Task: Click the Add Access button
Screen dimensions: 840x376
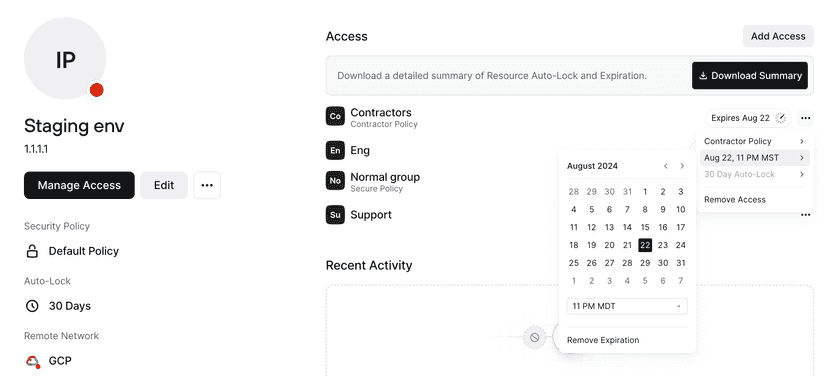Action: coord(778,36)
